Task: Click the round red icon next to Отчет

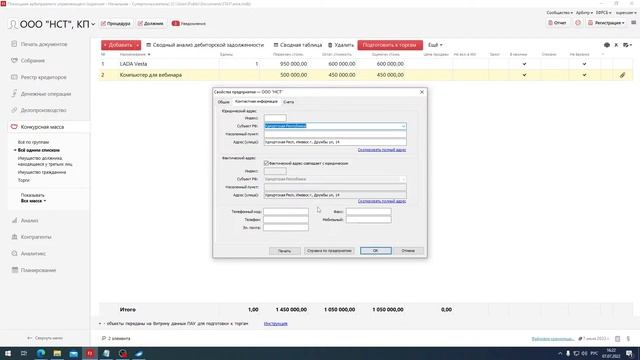Action: (578, 23)
